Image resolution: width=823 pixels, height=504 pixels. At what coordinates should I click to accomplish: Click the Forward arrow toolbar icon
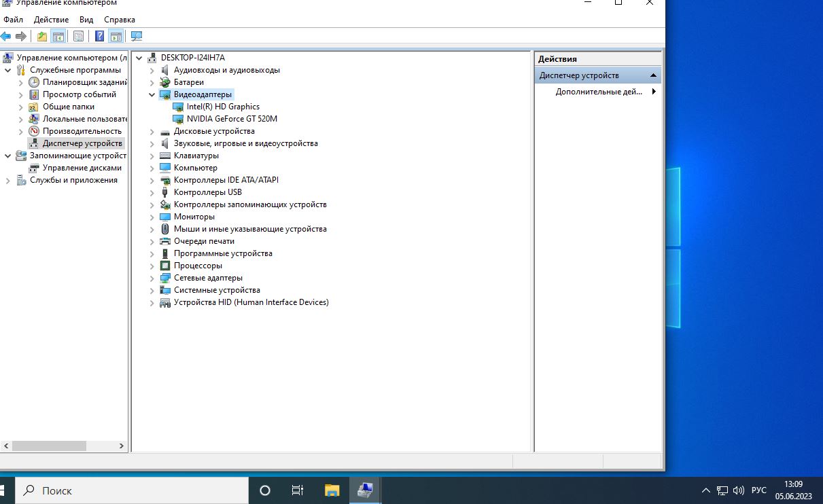20,36
